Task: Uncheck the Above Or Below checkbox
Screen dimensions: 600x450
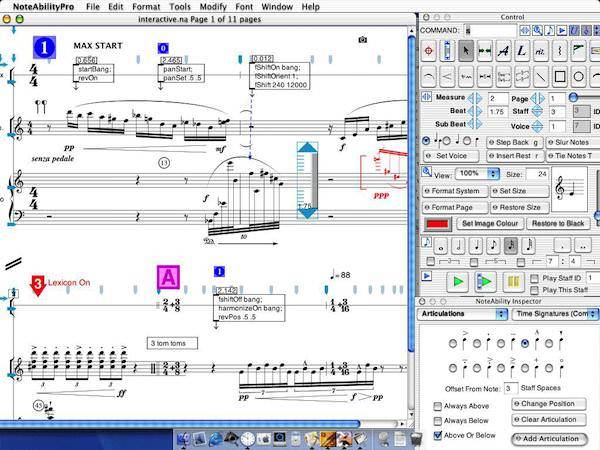Action: (x=439, y=436)
